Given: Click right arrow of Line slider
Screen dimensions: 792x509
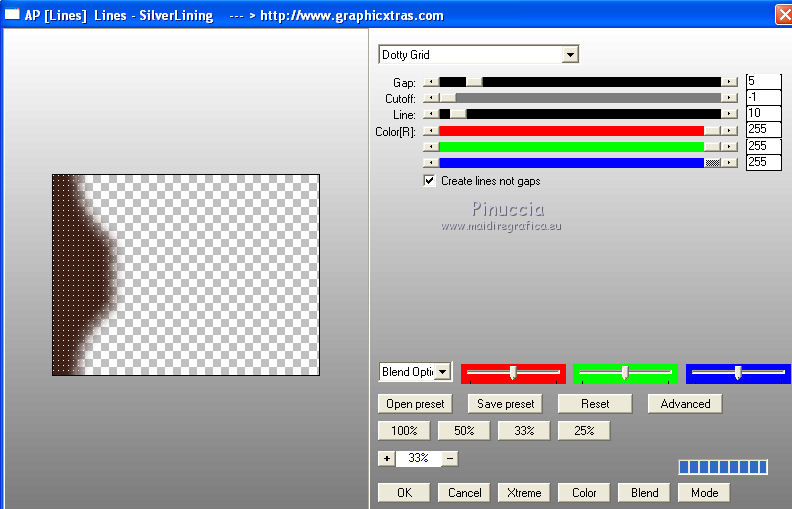Looking at the screenshot, I should tap(729, 114).
